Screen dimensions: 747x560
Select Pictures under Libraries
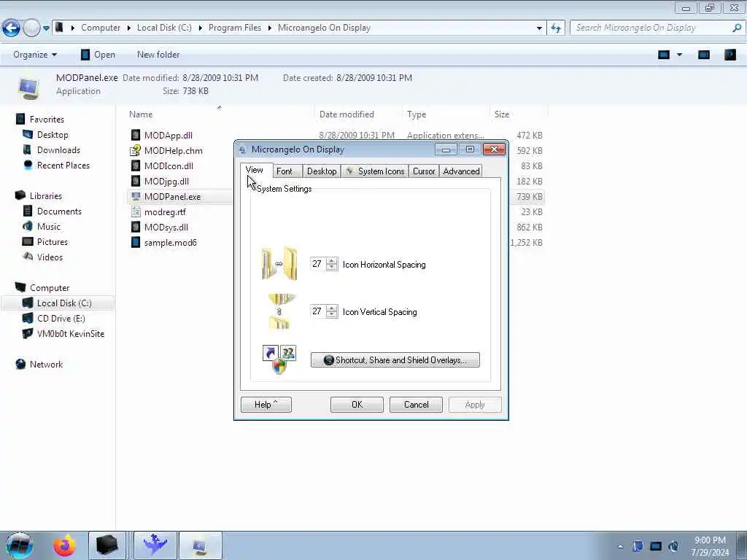(53, 241)
